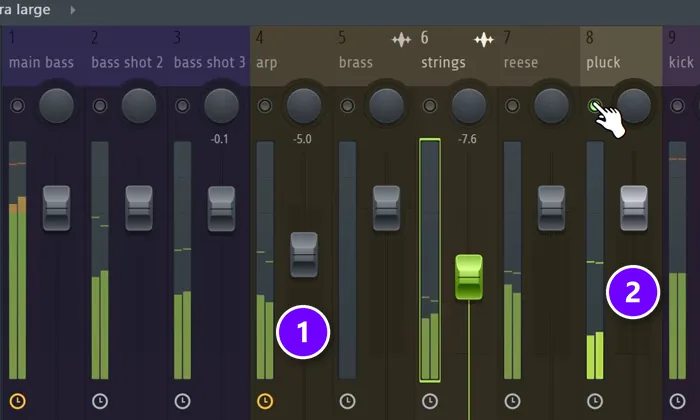Viewport: 700px width, 420px height.
Task: Select the strings track label
Action: [x=443, y=63]
